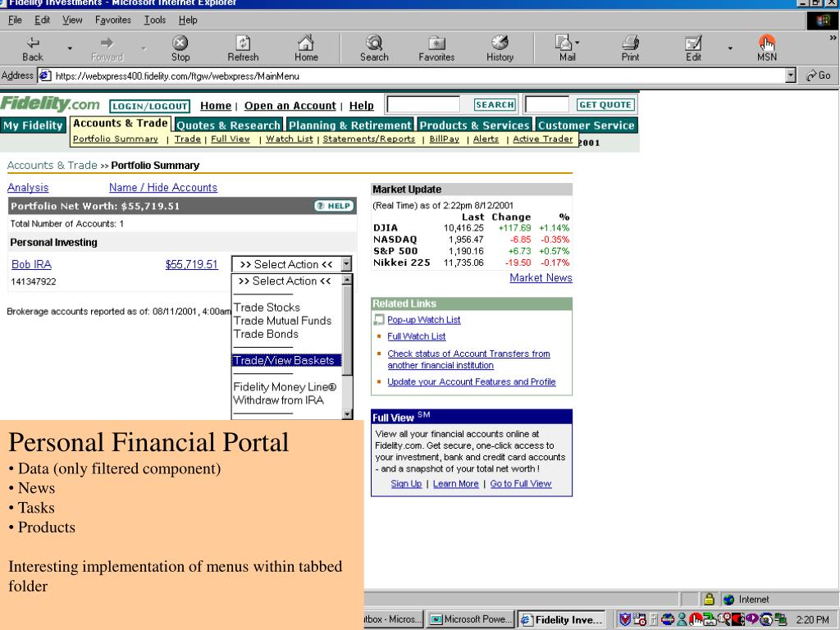Viewport: 840px width, 630px height.
Task: Click the action list scroll down arrow
Action: click(347, 413)
